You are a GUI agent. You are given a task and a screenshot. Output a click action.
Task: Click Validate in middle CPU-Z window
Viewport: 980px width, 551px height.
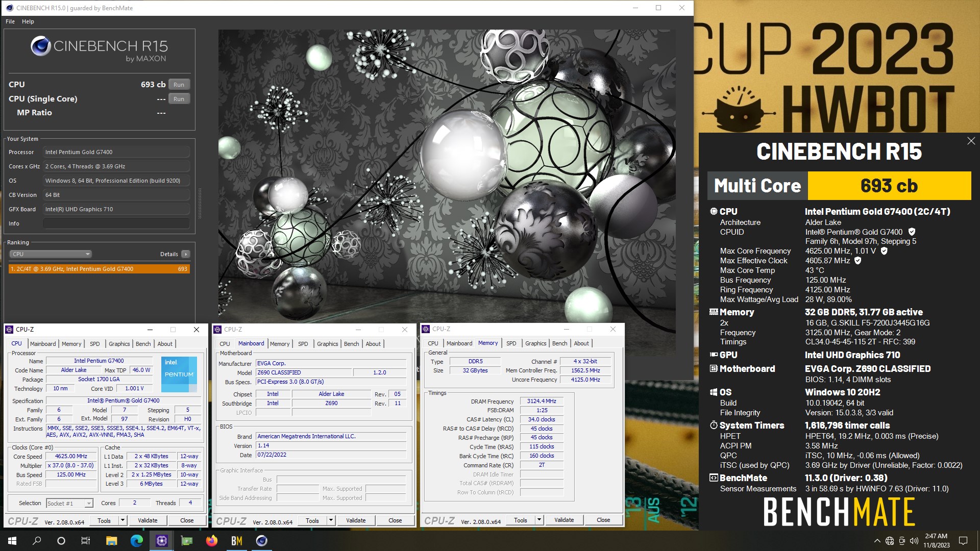tap(356, 520)
